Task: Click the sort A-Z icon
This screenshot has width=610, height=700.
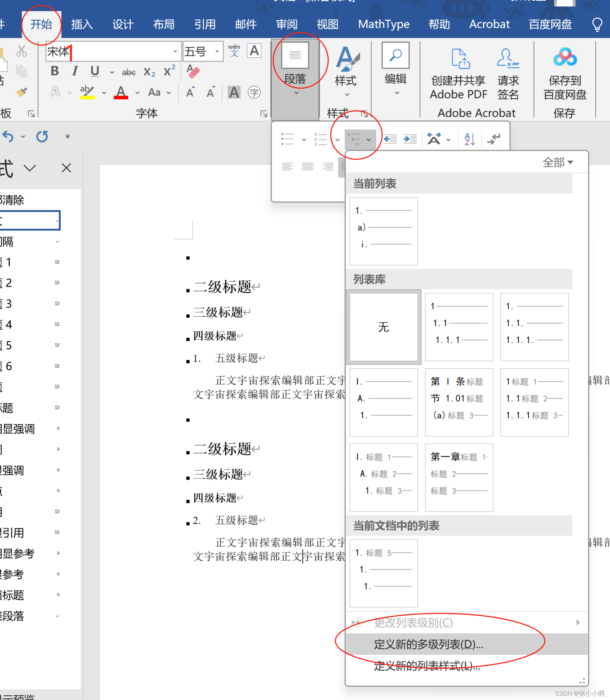Action: tap(469, 139)
